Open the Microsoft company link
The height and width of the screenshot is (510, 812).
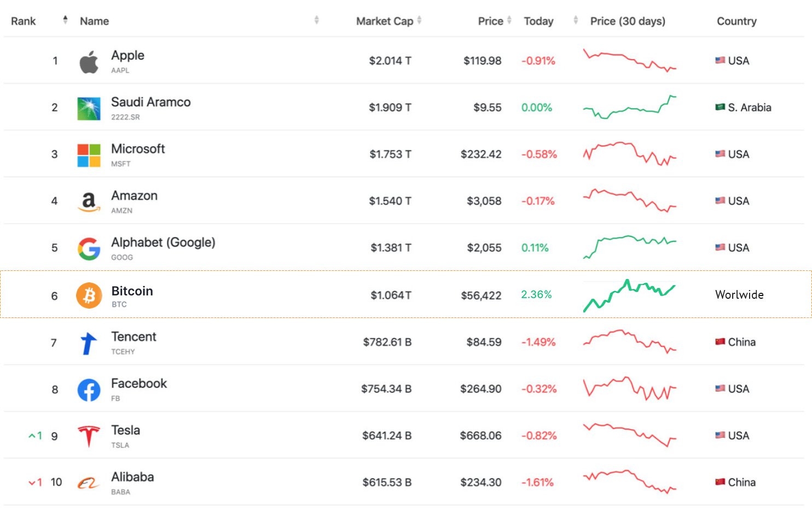138,149
